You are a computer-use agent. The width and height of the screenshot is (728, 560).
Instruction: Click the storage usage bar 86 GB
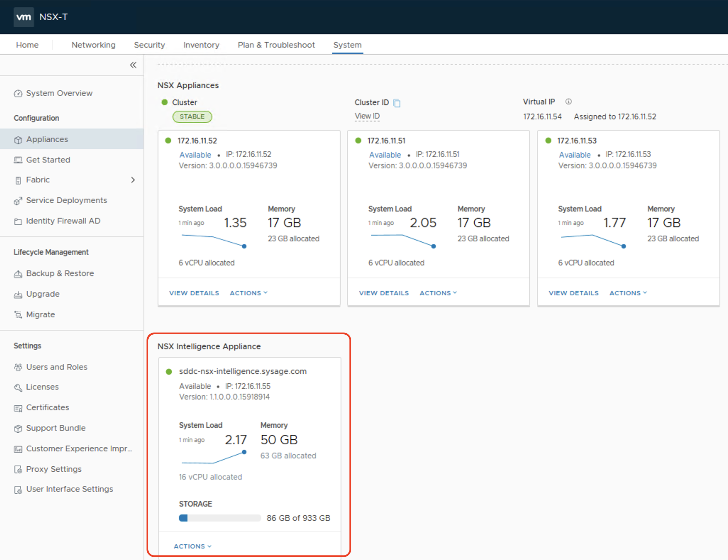(220, 518)
